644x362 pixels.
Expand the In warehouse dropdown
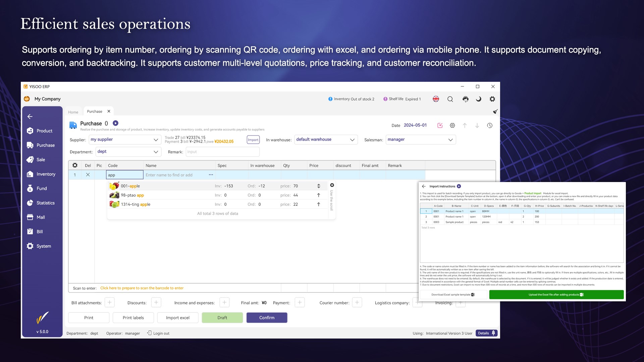coord(325,139)
